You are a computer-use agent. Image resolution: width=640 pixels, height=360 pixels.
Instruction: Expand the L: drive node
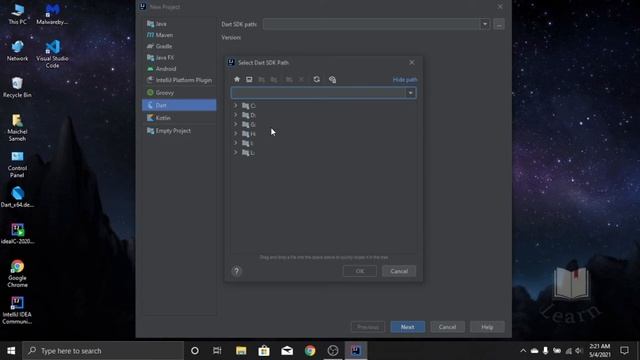coord(236,152)
